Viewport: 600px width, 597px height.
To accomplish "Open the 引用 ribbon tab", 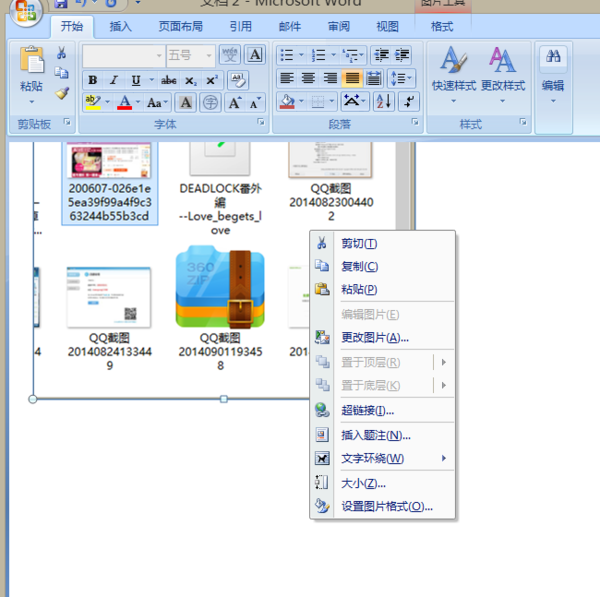I will (x=241, y=26).
